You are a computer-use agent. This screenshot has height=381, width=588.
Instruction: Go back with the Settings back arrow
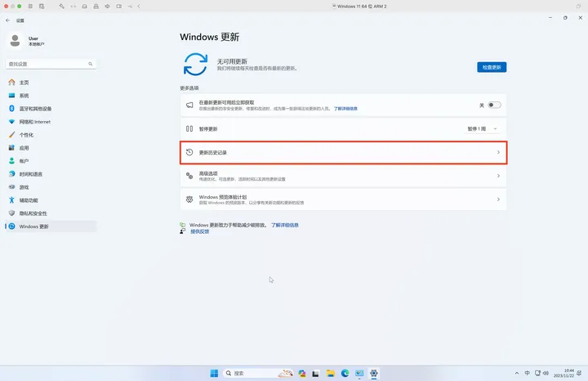8,20
